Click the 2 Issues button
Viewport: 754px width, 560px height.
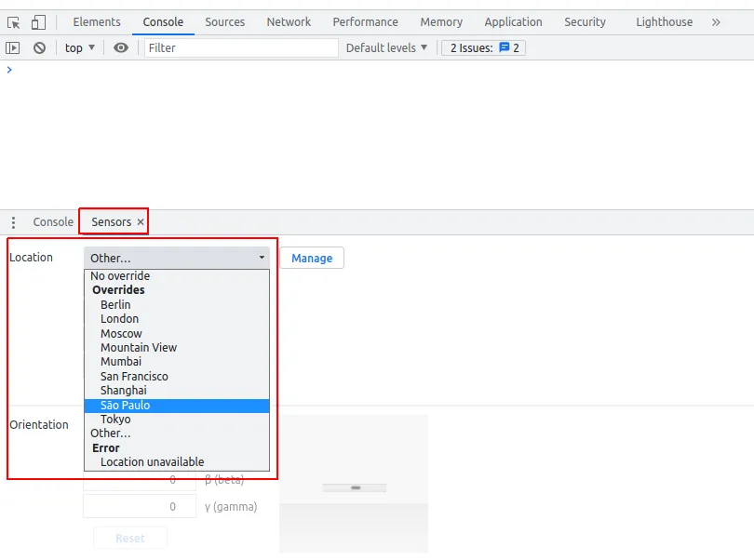(483, 48)
